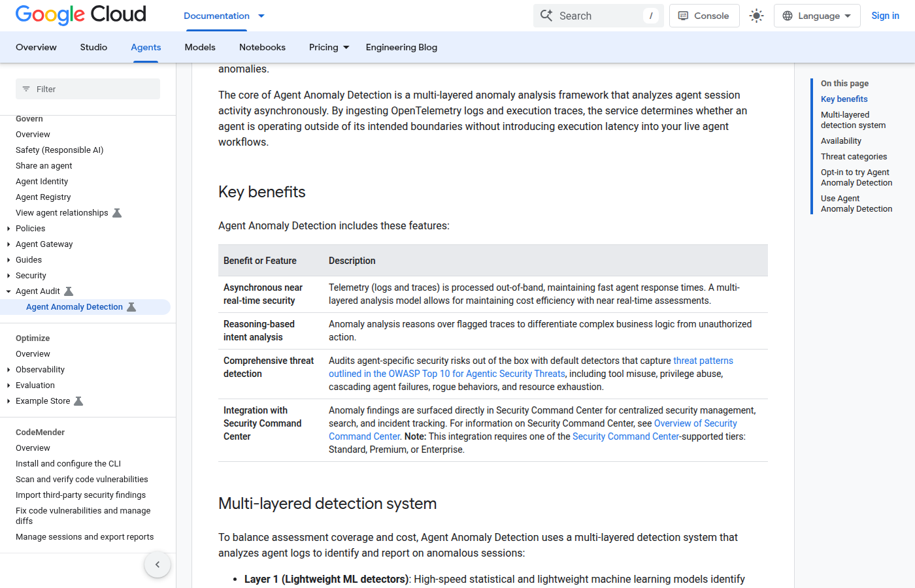Select the Agents tab
915x588 pixels.
[x=146, y=47]
